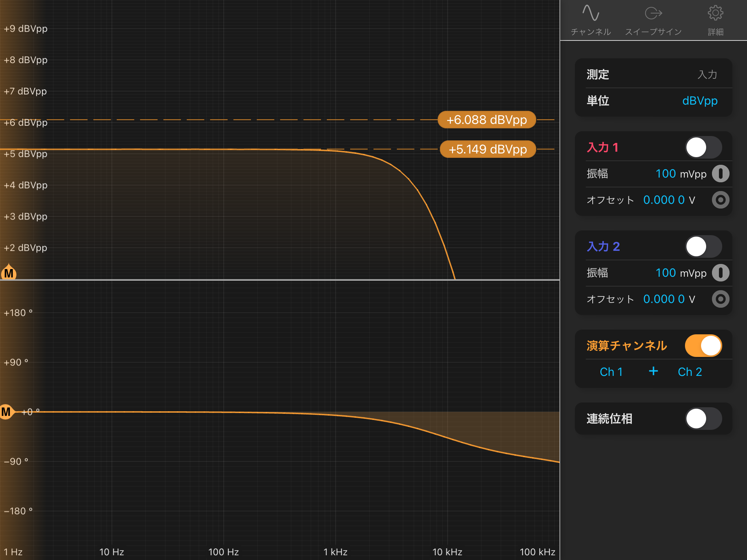Select the +5.149 dBVpp cursor label
The width and height of the screenshot is (747, 560).
click(x=488, y=149)
